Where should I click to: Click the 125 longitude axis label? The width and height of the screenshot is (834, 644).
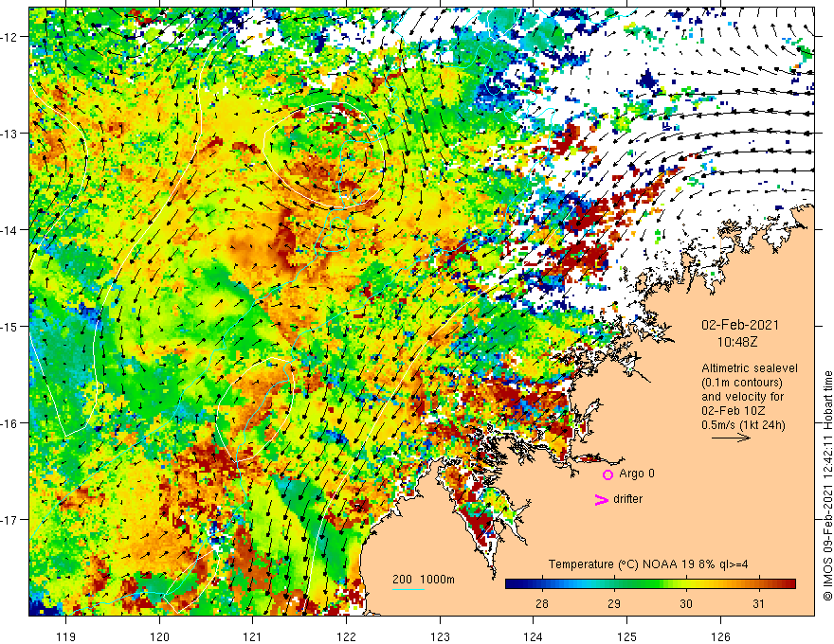click(627, 636)
